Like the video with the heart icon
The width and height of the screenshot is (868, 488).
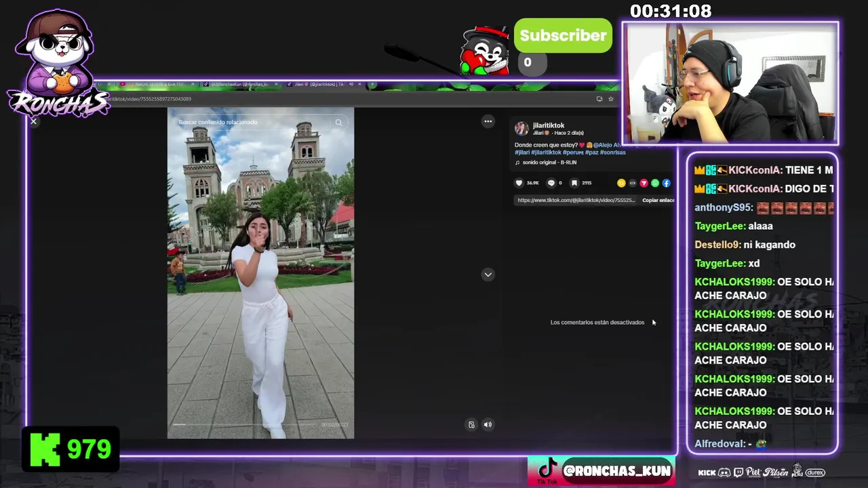pyautogui.click(x=519, y=183)
